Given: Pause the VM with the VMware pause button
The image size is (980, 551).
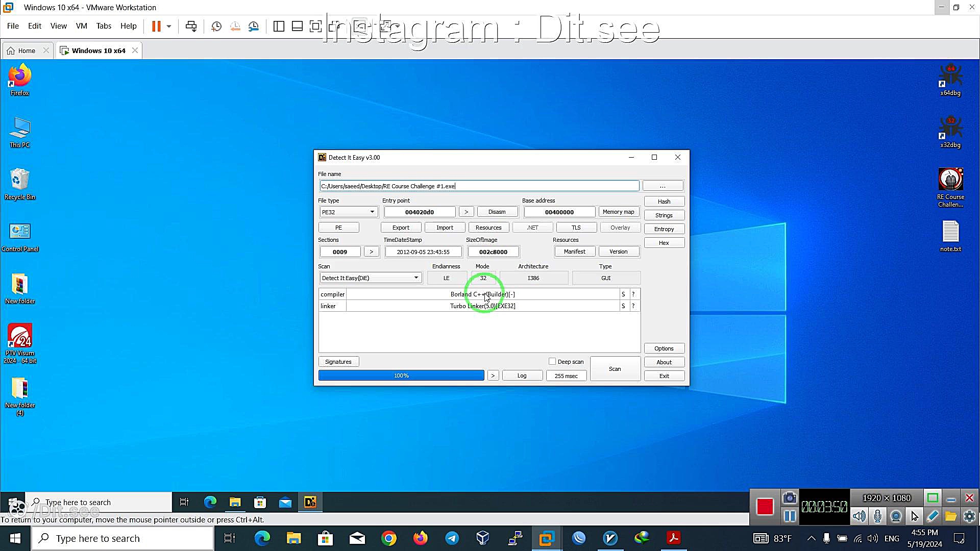Looking at the screenshot, I should (156, 26).
